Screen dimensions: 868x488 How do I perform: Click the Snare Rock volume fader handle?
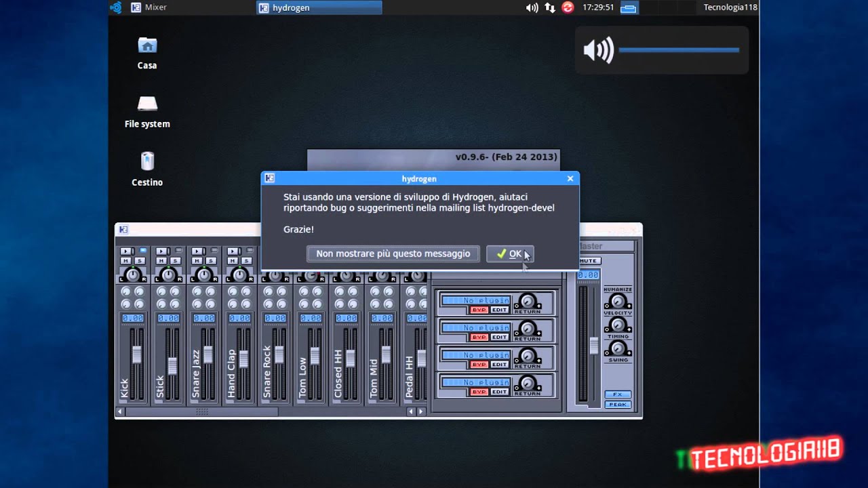pos(279,354)
